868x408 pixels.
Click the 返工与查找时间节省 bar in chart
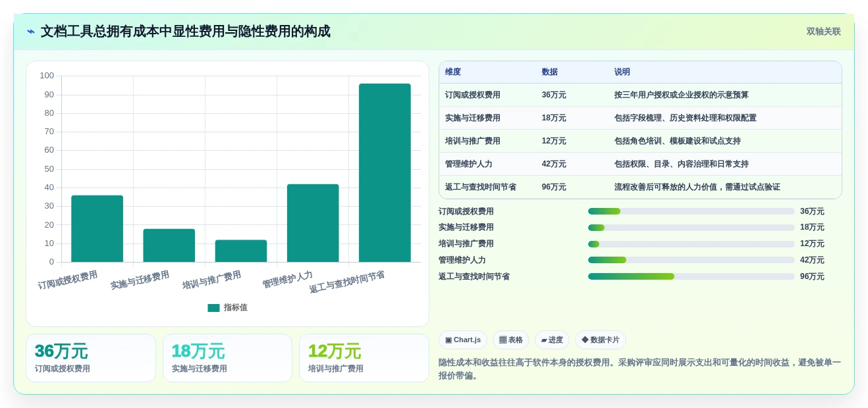coord(385,172)
